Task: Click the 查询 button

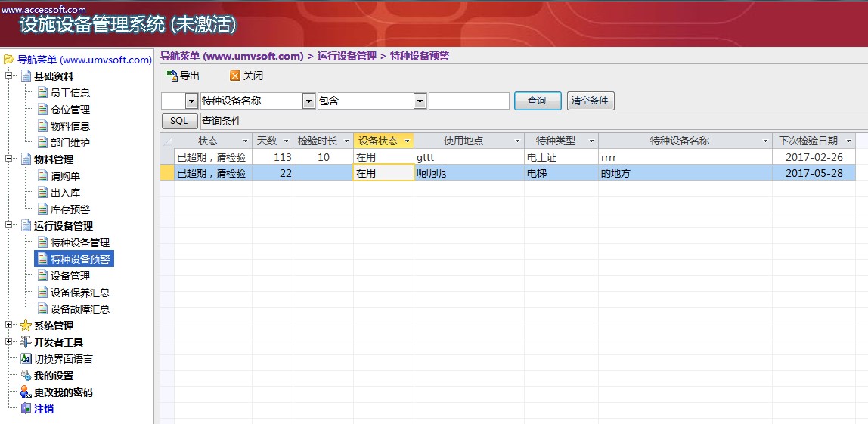Action: point(538,101)
